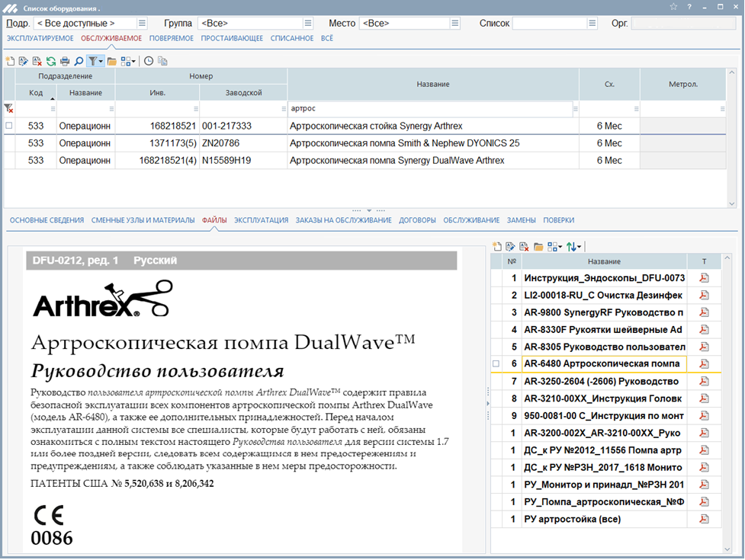745x560 pixels.
Task: Open ДОГОВОРЫ tab
Action: (418, 220)
